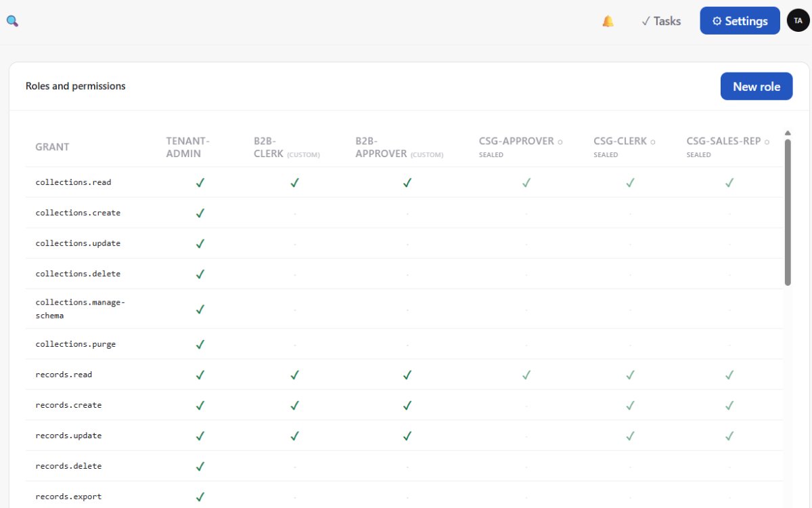Click the collections.create grant label
The height and width of the screenshot is (508, 812).
[x=78, y=213]
